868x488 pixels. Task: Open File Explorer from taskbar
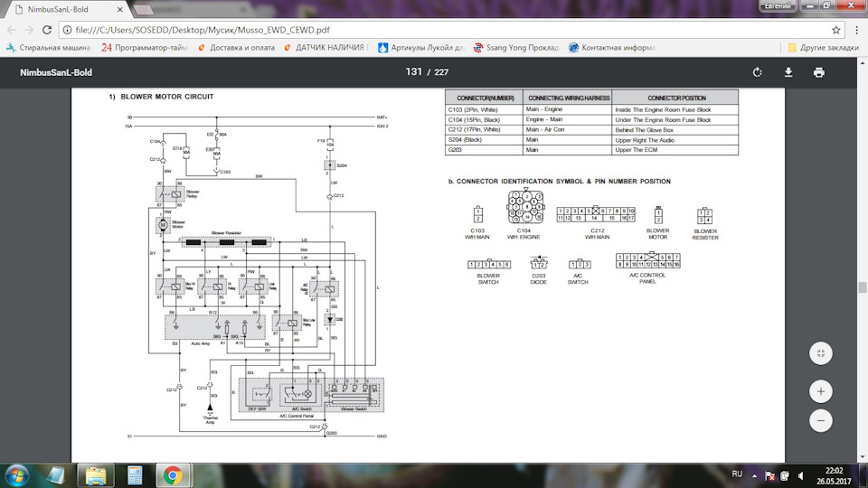pyautogui.click(x=96, y=476)
